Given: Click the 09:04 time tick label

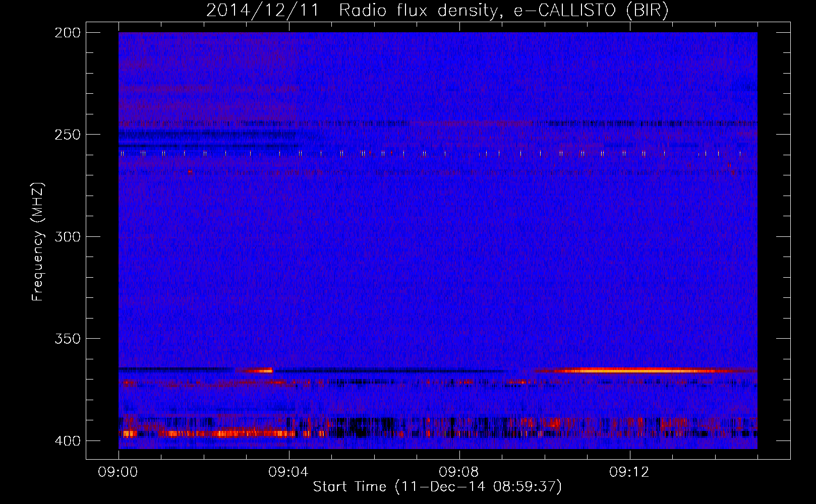Looking at the screenshot, I should tap(289, 472).
